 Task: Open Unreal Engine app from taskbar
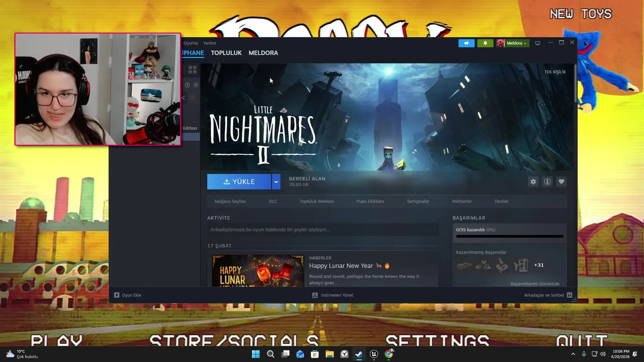pos(374,354)
